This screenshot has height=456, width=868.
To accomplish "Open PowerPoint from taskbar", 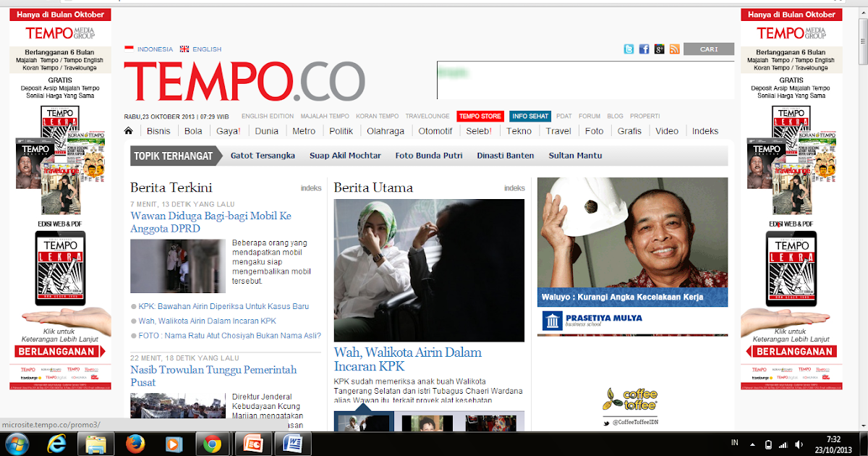I will pyautogui.click(x=254, y=444).
